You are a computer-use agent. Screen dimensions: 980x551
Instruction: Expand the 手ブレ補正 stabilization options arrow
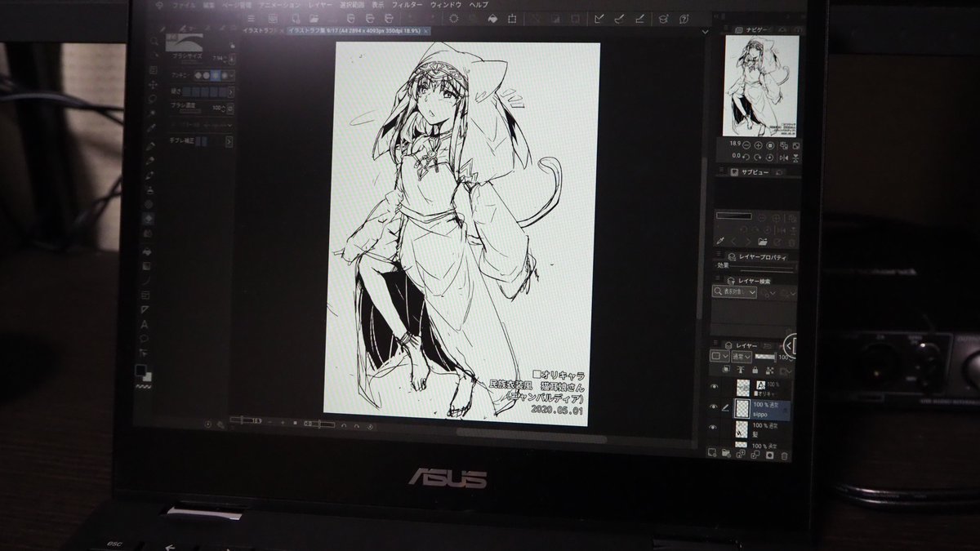click(229, 141)
